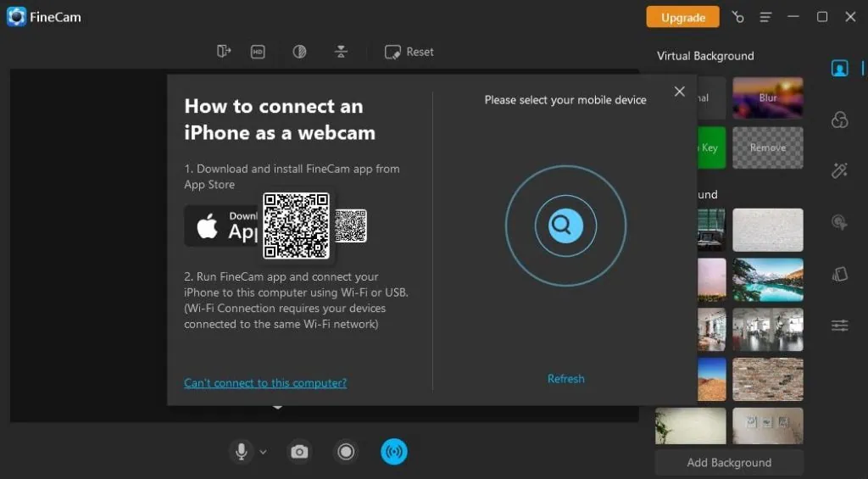
Task: Select the wall with picture frames background
Action: [768, 426]
